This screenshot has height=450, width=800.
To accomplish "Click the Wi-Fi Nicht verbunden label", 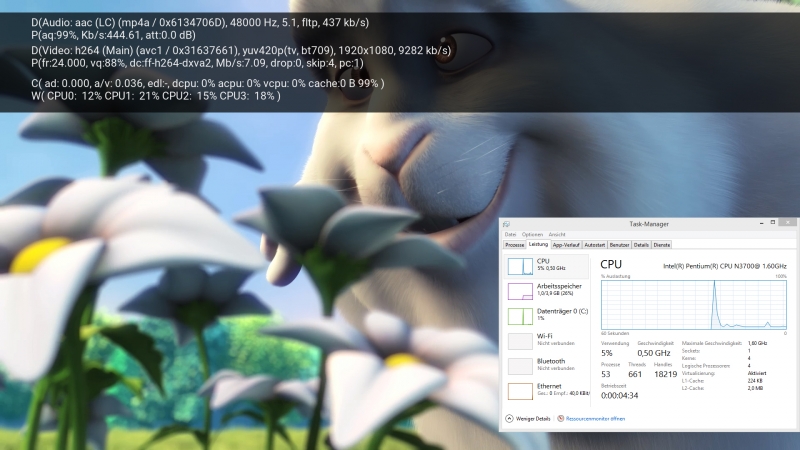I will click(556, 343).
